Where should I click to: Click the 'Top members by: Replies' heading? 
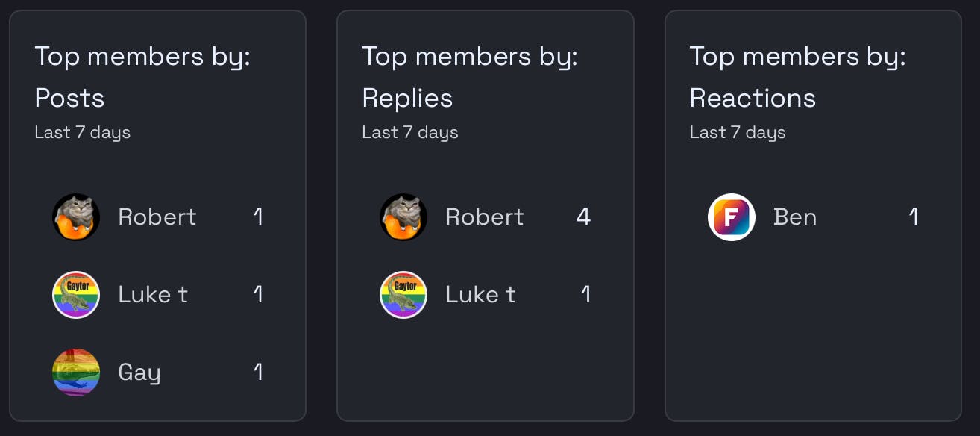(x=470, y=77)
